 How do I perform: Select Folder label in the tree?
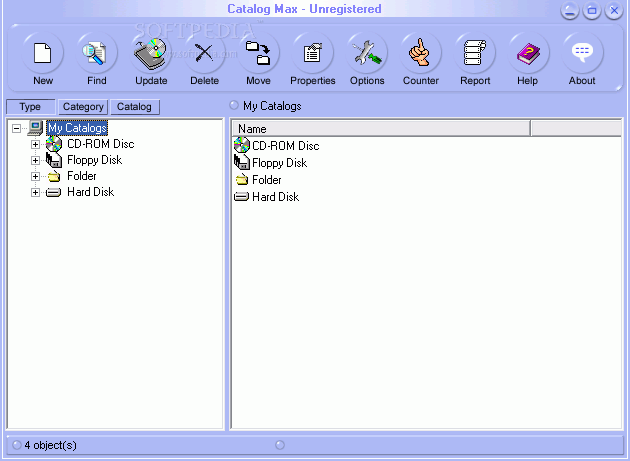pos(82,176)
